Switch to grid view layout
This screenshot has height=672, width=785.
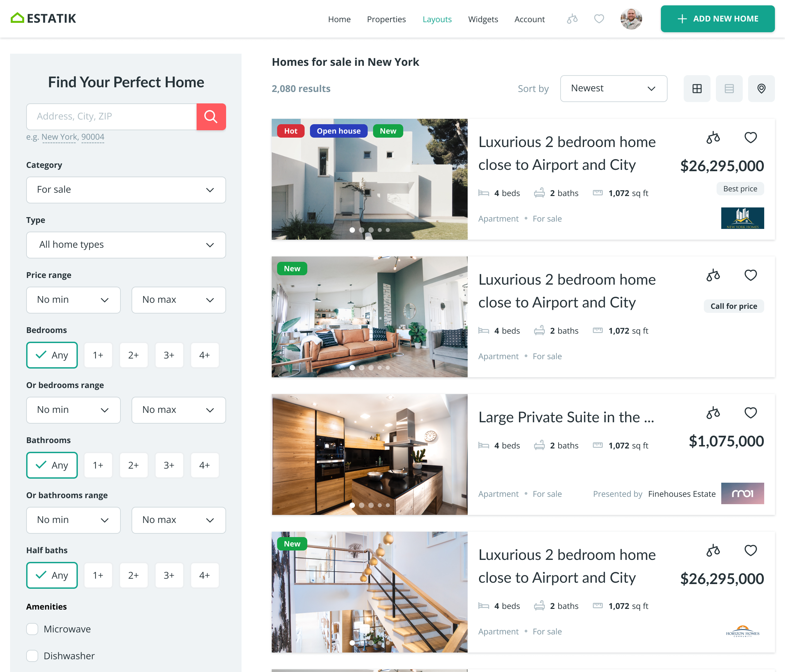coord(697,89)
